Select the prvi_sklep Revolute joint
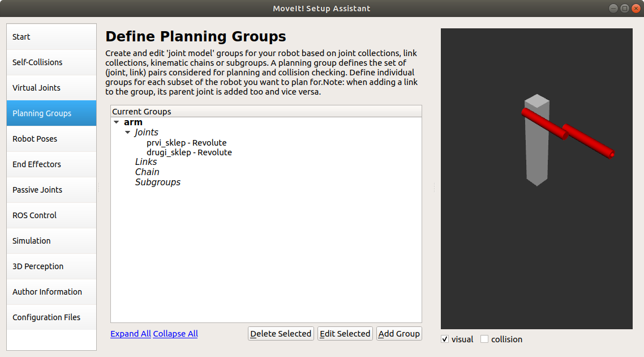The height and width of the screenshot is (357, 644). (186, 143)
